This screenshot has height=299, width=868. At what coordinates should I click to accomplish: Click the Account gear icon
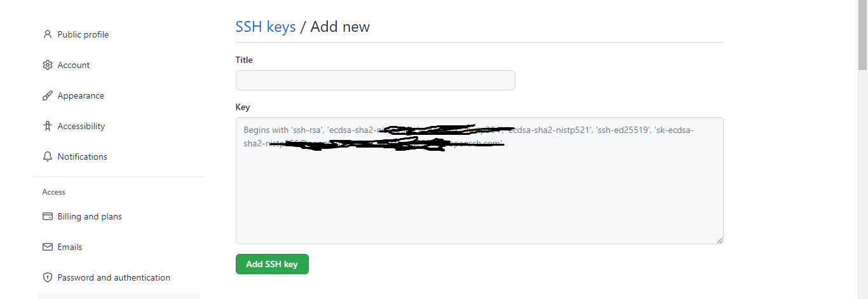click(x=47, y=65)
